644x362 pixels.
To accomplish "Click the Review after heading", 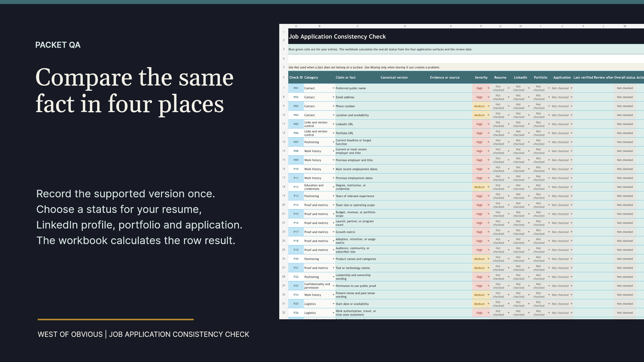I will pos(603,77).
